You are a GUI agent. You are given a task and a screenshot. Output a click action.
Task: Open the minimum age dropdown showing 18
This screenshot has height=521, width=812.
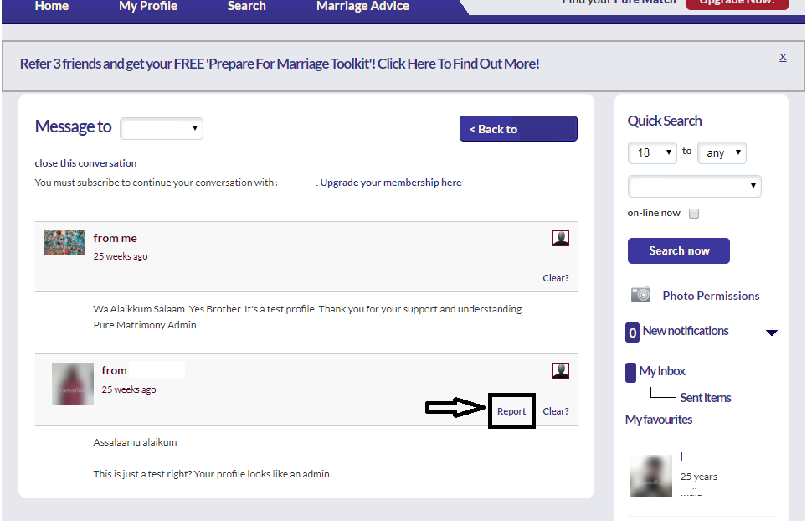[652, 153]
